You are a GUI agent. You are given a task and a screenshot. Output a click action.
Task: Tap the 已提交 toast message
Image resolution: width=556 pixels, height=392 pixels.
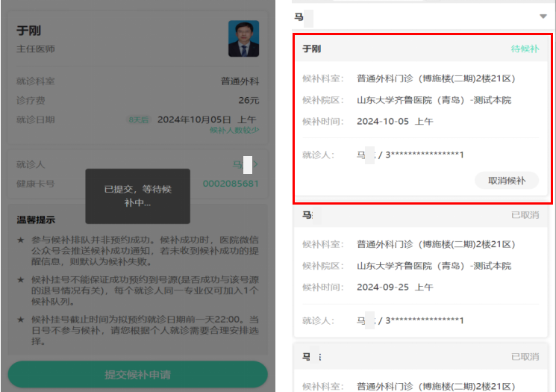(137, 196)
